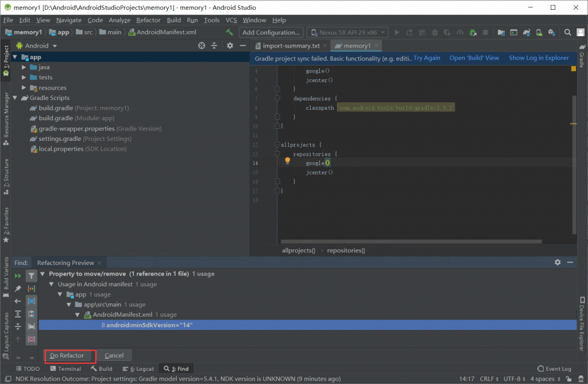Click the pin tab icon in Find panel

pos(18,288)
